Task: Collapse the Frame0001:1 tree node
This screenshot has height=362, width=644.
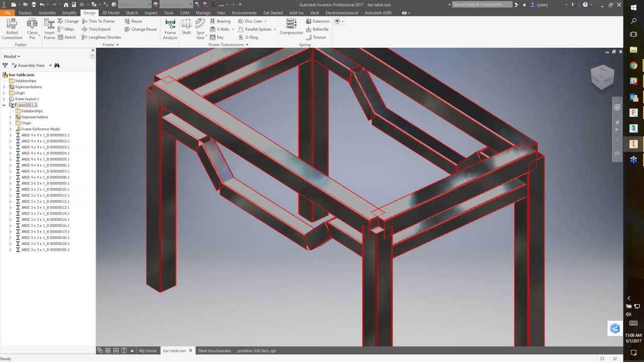Action: tap(4, 105)
